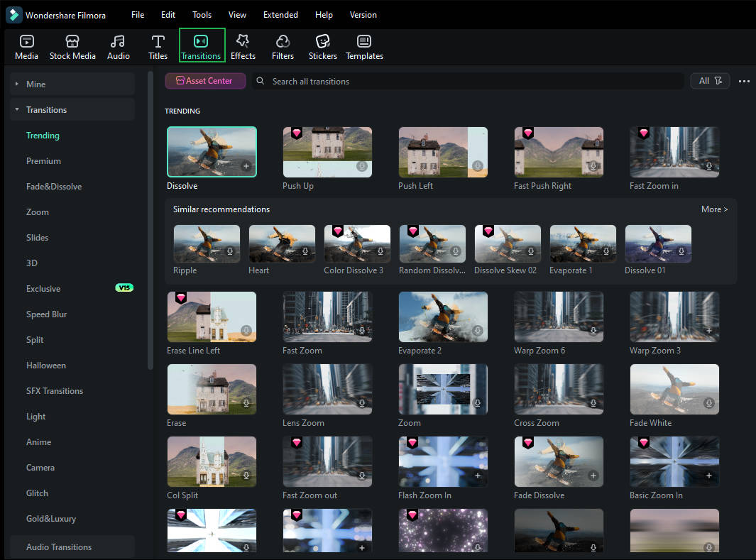Select the Gold&Luxury category
The width and height of the screenshot is (756, 560).
click(51, 519)
